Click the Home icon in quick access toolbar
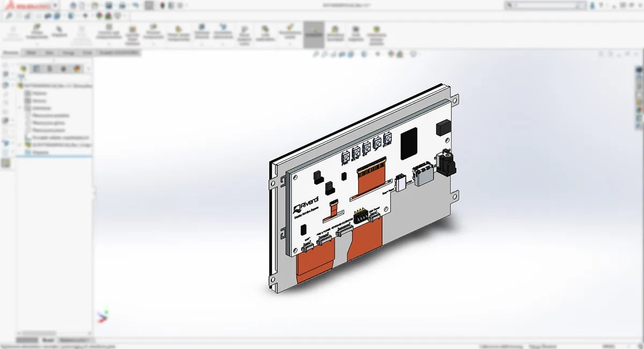644x349 pixels. tap(72, 5)
